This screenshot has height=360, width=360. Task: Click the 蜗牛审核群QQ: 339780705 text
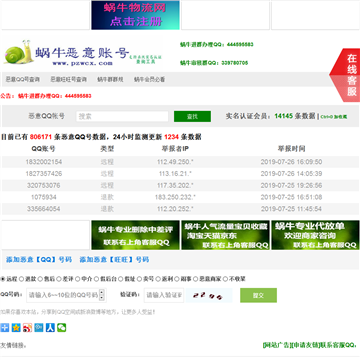[x=214, y=63]
